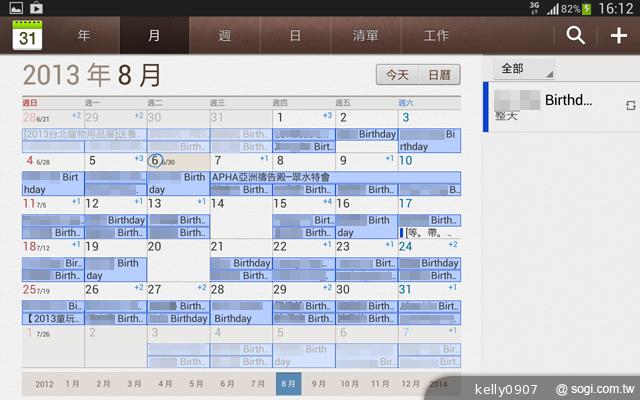Expand the 全部 filter dropdown
Viewport: 640px width, 400px height.
pyautogui.click(x=524, y=69)
